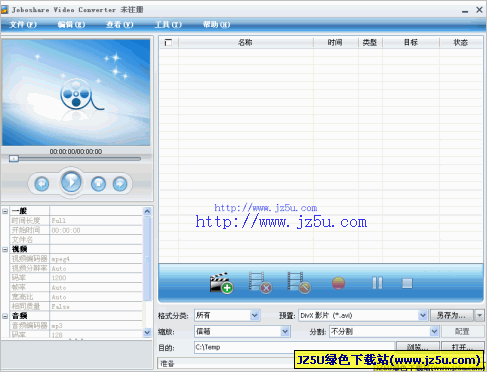Click the 打开... button
Viewport: 487px width, 372px height.
(463, 347)
